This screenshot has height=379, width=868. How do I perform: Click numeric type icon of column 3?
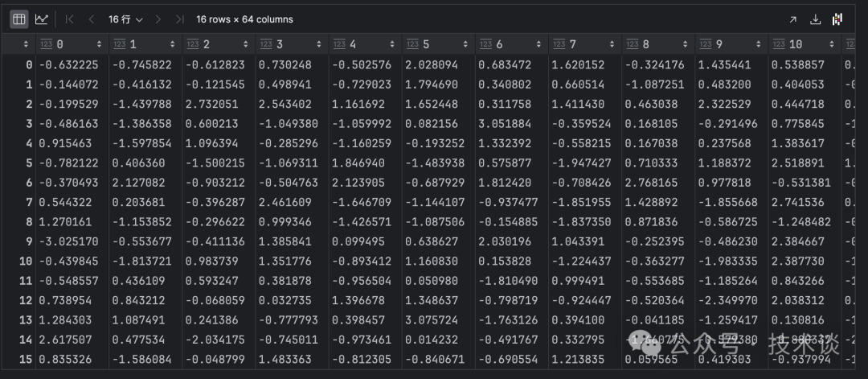tap(266, 44)
